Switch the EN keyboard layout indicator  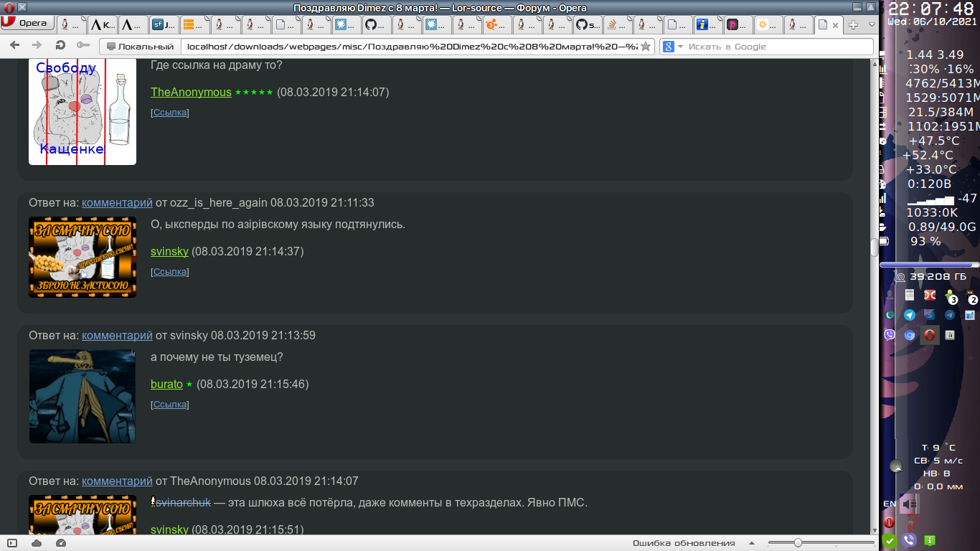[890, 504]
